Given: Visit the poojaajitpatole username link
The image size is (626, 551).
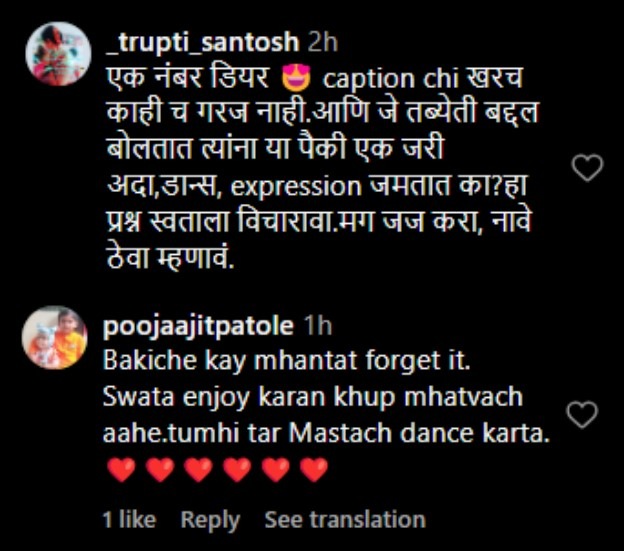Looking at the screenshot, I should (198, 327).
